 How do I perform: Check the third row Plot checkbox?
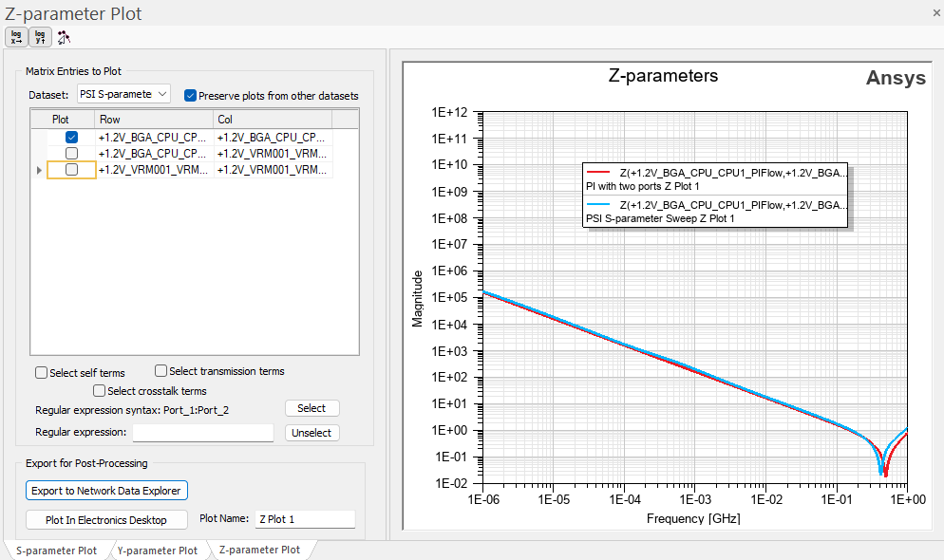tap(71, 169)
